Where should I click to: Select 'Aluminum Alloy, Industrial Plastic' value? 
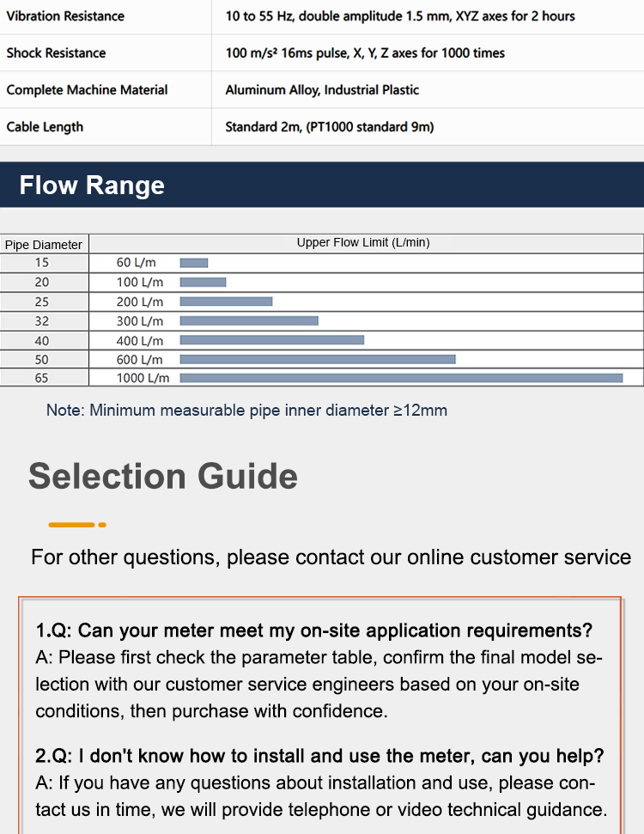pyautogui.click(x=322, y=90)
